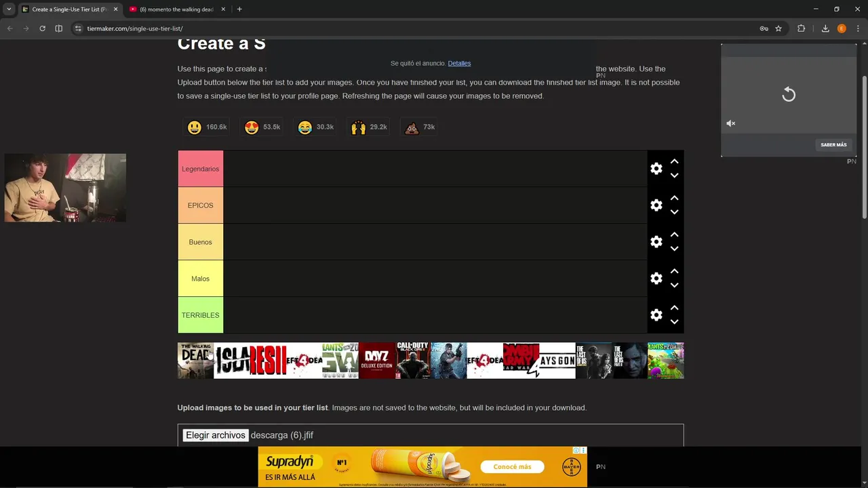Move Legendarios row up with arrow

[x=674, y=162]
